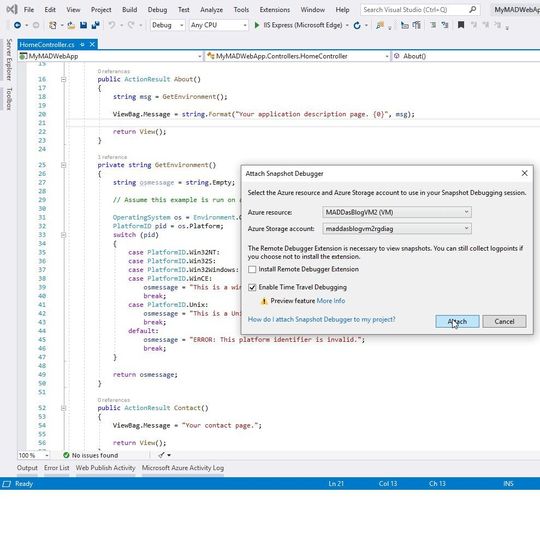
Task: Collapse the switch block at line 33
Action: 63,235
